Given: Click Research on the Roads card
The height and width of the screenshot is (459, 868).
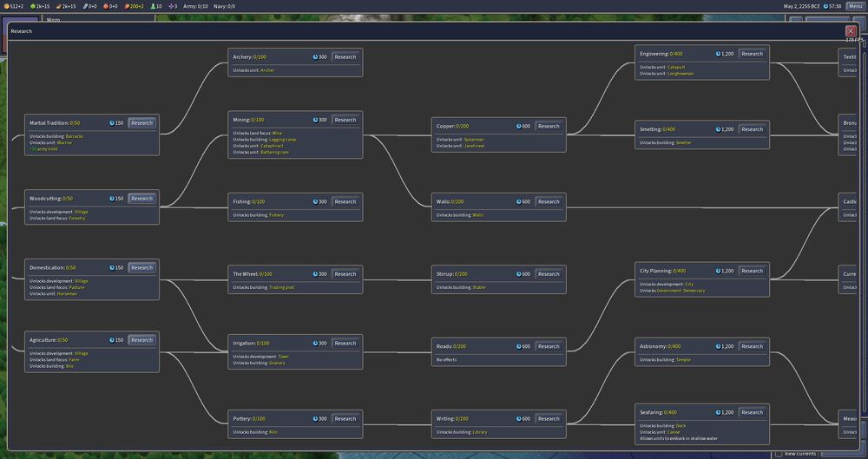Looking at the screenshot, I should pos(549,346).
